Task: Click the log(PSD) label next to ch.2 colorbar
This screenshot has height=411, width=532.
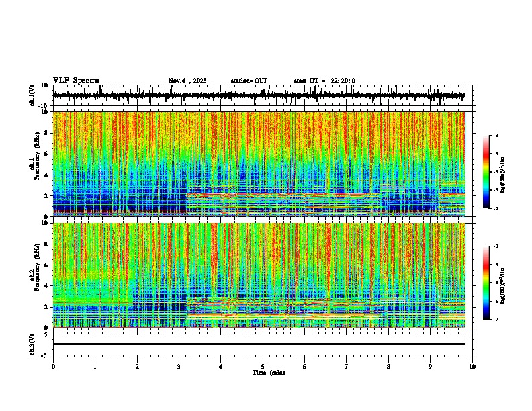Action: pyautogui.click(x=502, y=285)
